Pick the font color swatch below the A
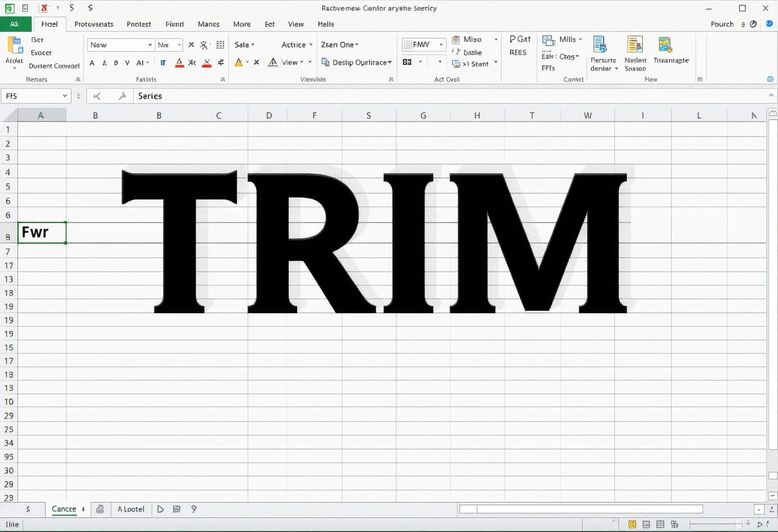The height and width of the screenshot is (532, 778). [x=179, y=66]
